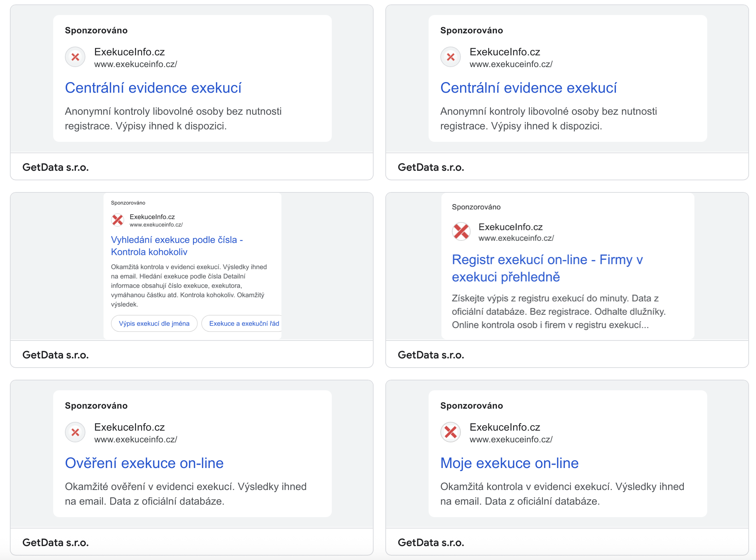Click 'GetData s.r.o.' under the Ověření exekuce ad
The width and height of the screenshot is (756, 560).
56,542
